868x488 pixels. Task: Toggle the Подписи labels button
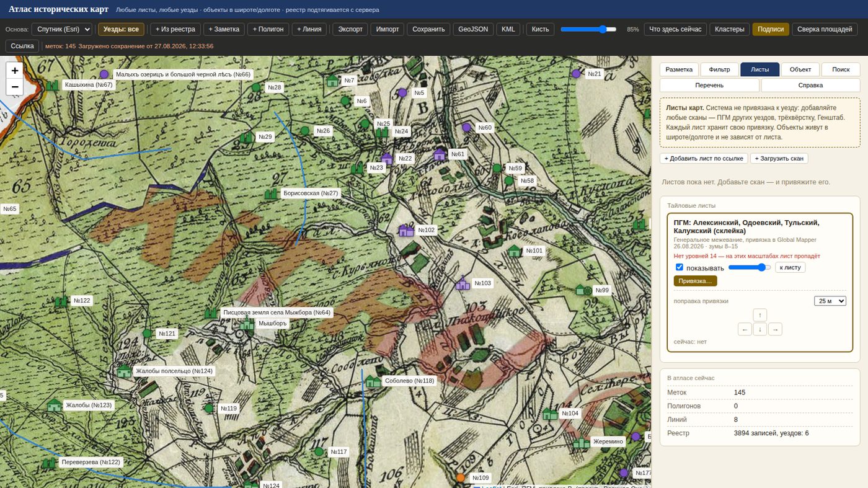770,29
